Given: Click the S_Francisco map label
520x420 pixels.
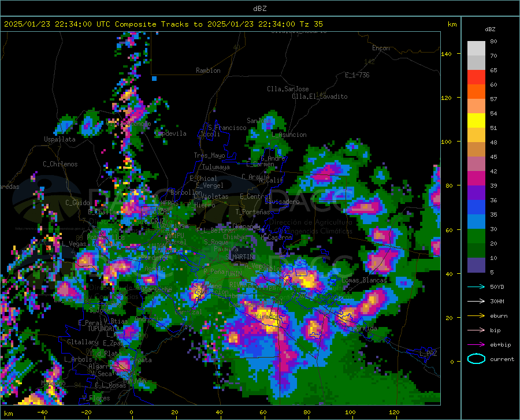Looking at the screenshot, I should tap(228, 128).
